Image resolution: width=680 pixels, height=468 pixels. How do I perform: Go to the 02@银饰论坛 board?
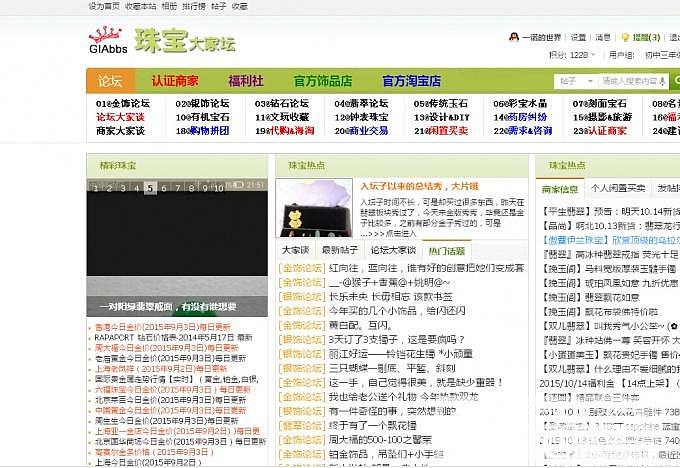[x=203, y=104]
